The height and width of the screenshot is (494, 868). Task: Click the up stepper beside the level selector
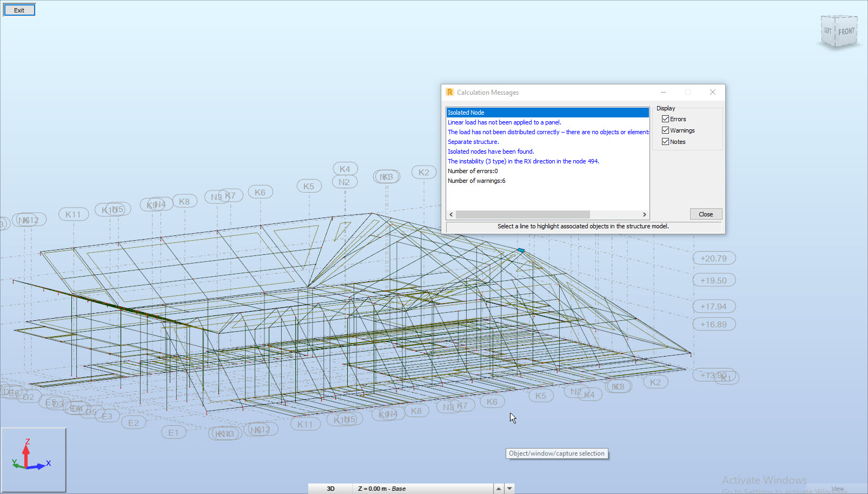tap(498, 489)
